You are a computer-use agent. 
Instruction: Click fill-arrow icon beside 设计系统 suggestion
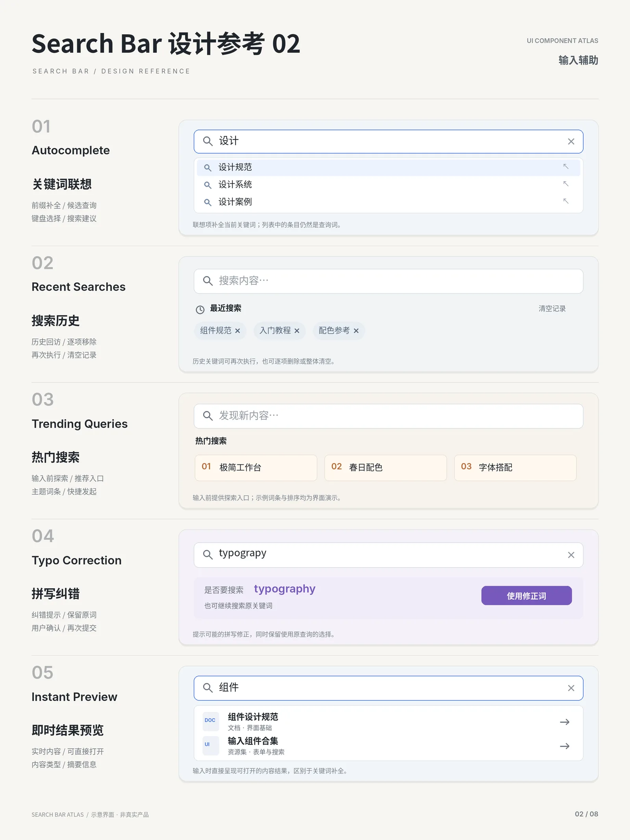coord(566,184)
